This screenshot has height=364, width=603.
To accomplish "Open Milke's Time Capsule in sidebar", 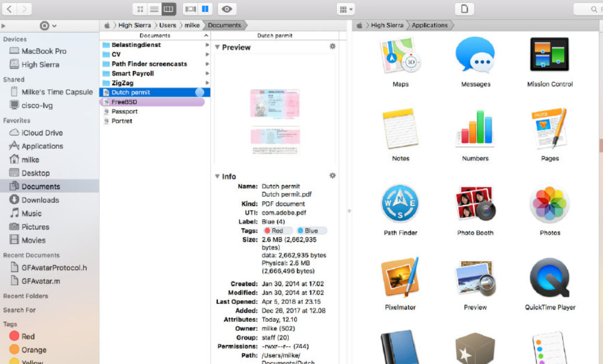I will point(51,92).
